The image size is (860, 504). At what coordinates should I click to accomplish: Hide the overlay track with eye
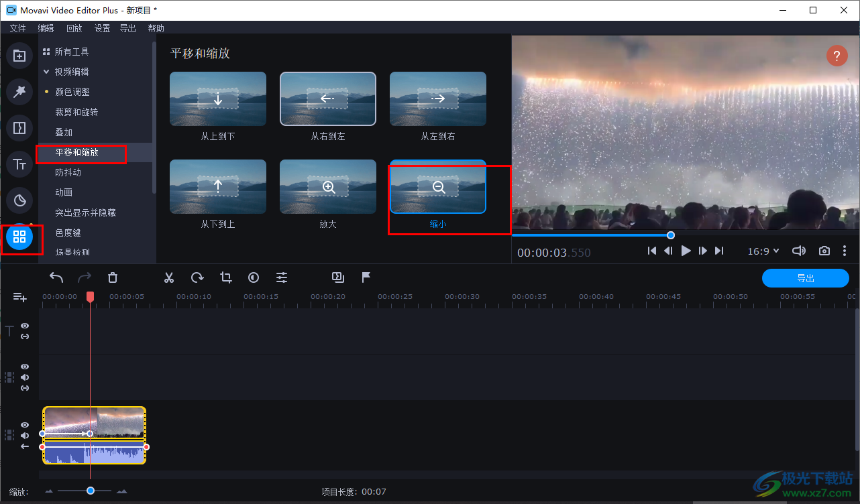pyautogui.click(x=25, y=367)
